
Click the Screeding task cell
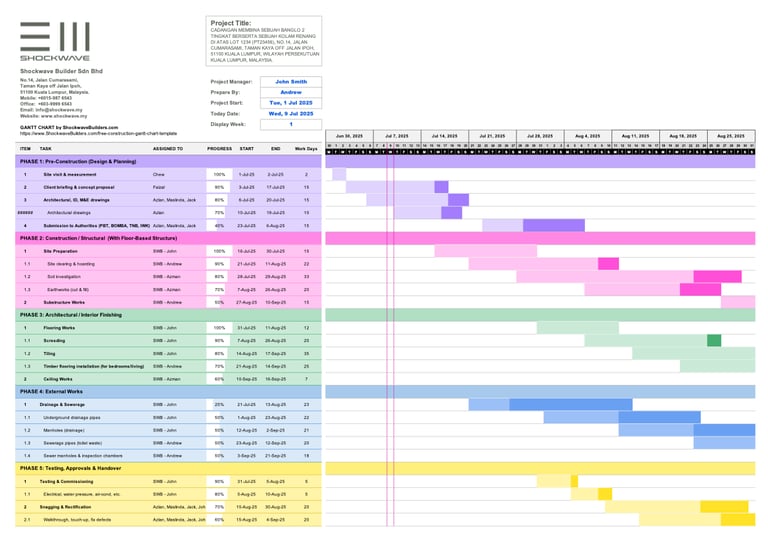coord(54,341)
